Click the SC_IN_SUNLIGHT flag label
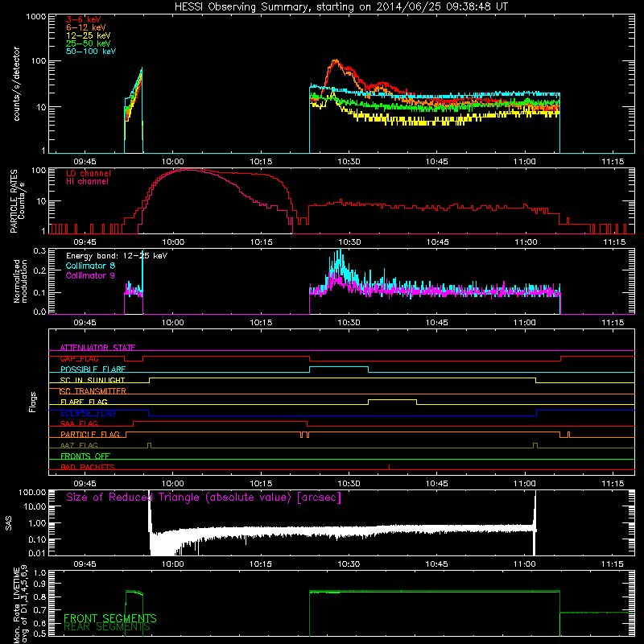The height and width of the screenshot is (644, 644). click(93, 380)
